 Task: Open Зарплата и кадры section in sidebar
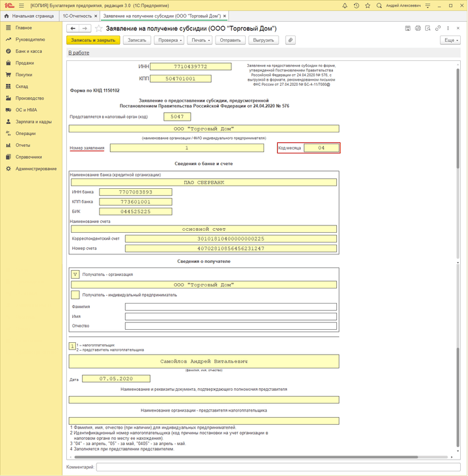(x=33, y=122)
